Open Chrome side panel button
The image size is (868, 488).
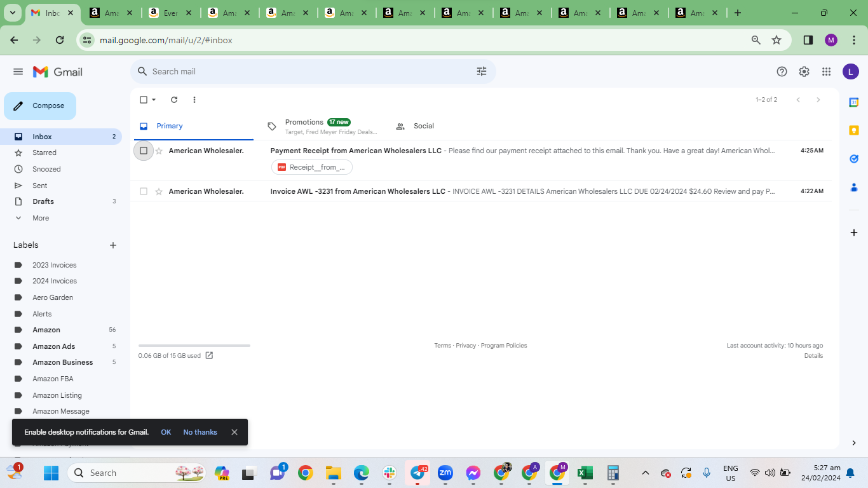[x=808, y=40]
